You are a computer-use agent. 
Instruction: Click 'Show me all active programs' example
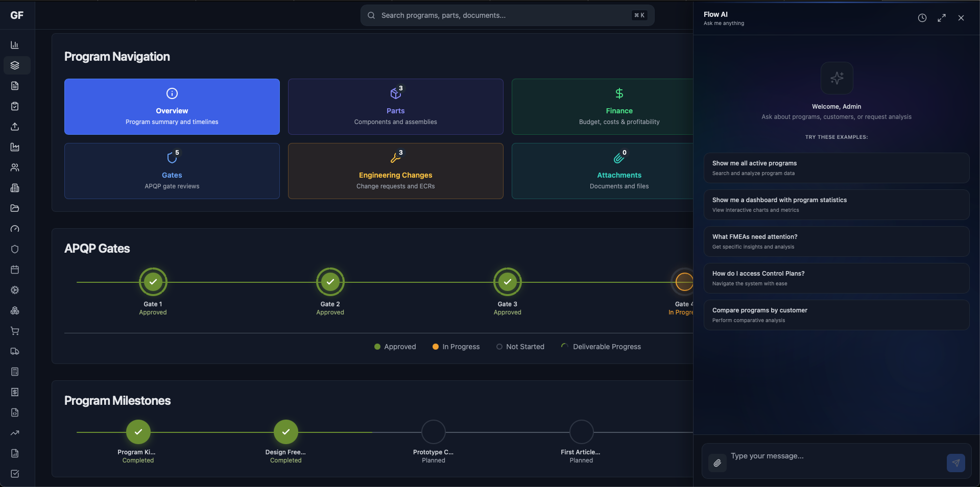(836, 168)
